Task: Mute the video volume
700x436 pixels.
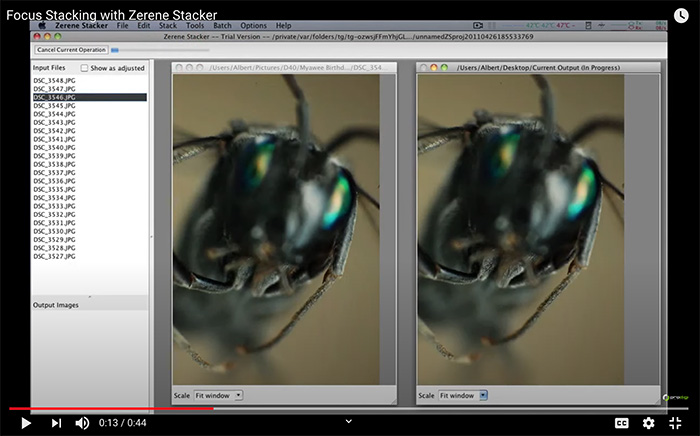Action: [83, 423]
